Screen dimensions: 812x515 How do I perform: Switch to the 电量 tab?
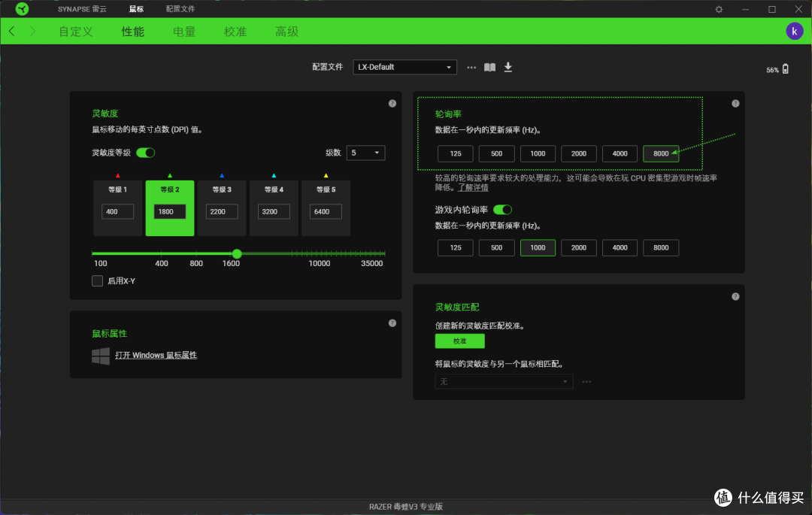tap(184, 32)
